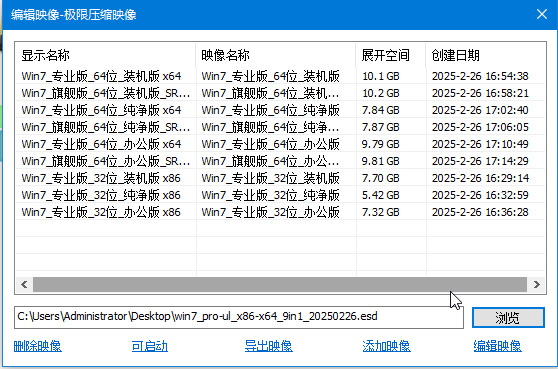Viewport: 558px width, 369px height.
Task: Click image name Win7_专业版_64位_装机版
Action: [x=270, y=76]
